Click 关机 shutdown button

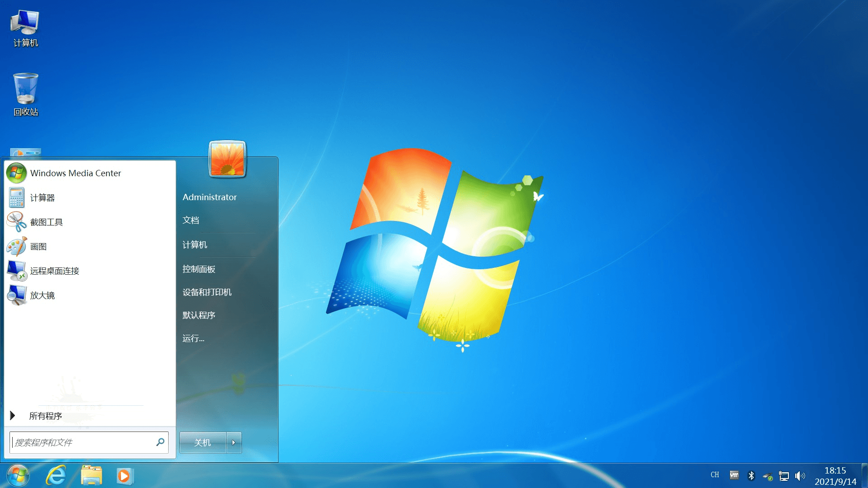[x=202, y=442]
